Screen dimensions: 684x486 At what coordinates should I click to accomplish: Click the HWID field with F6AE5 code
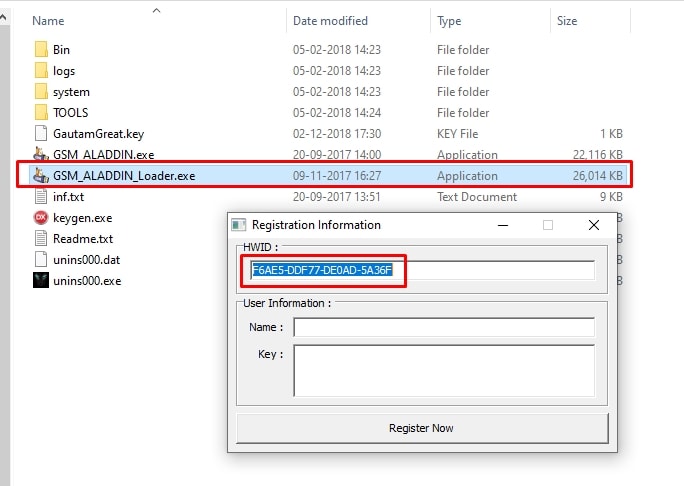[422, 270]
